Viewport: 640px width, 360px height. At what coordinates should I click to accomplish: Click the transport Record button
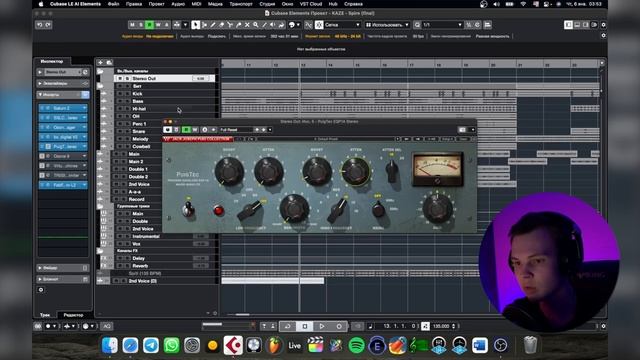tap(339, 326)
